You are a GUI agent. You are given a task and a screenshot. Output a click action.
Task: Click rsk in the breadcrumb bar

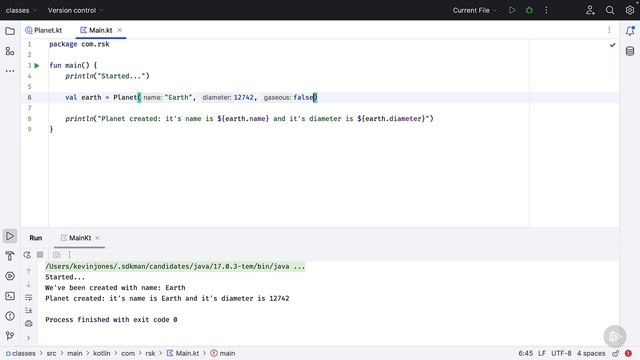pyautogui.click(x=150, y=353)
